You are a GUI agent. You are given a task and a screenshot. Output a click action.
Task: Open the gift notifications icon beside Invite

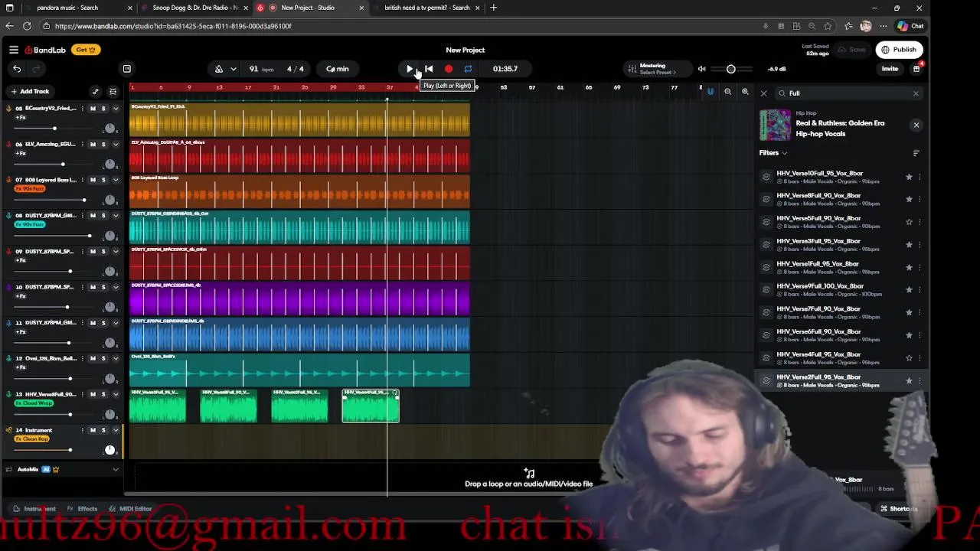916,69
